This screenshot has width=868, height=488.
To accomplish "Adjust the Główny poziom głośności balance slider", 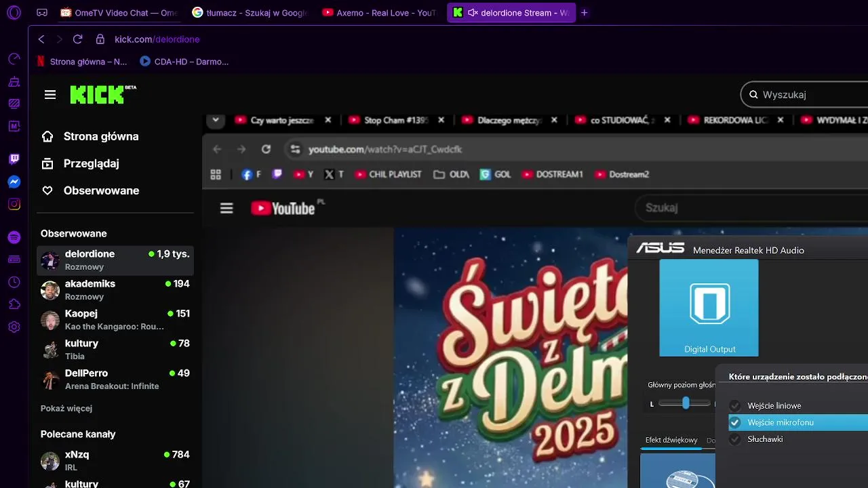I will point(686,403).
